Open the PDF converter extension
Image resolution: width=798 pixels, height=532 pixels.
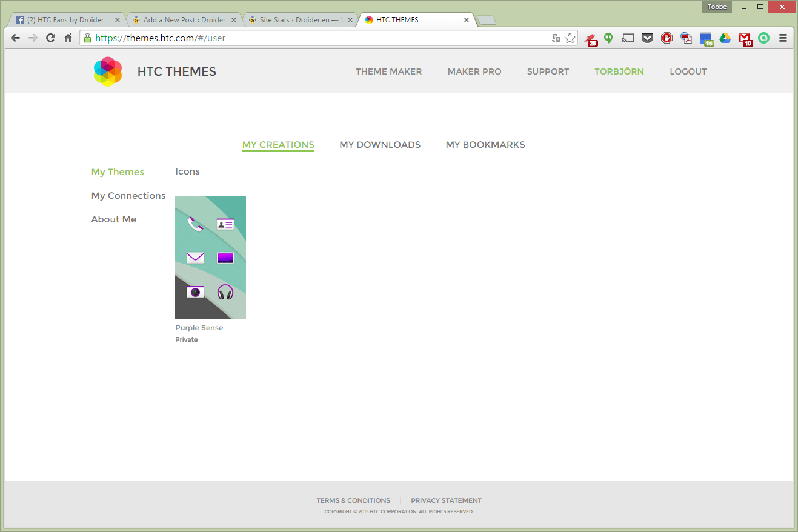[686, 38]
